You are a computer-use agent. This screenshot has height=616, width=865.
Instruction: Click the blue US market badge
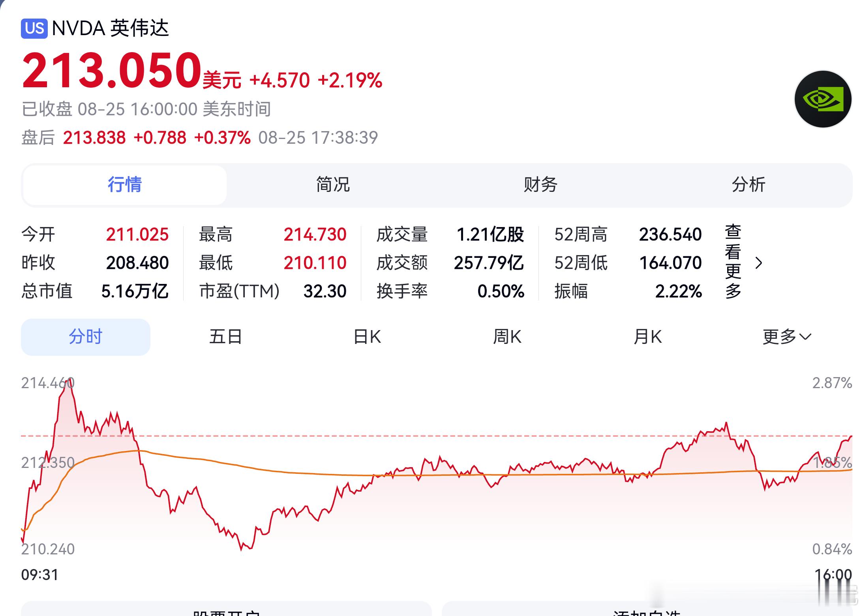34,28
